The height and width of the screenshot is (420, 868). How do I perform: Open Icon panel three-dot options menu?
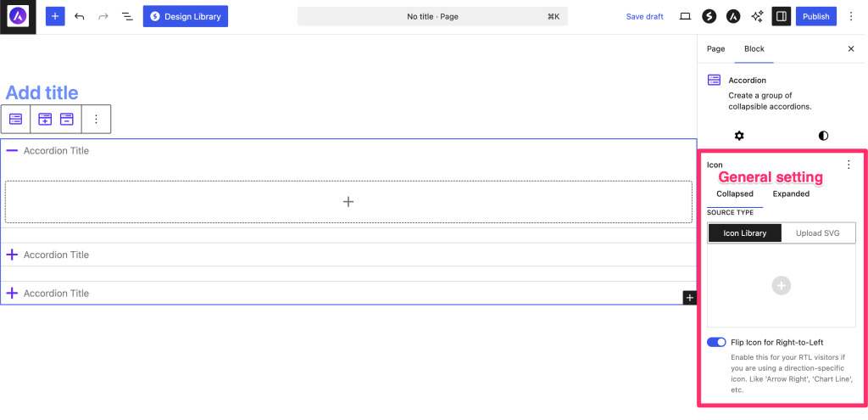pyautogui.click(x=849, y=165)
